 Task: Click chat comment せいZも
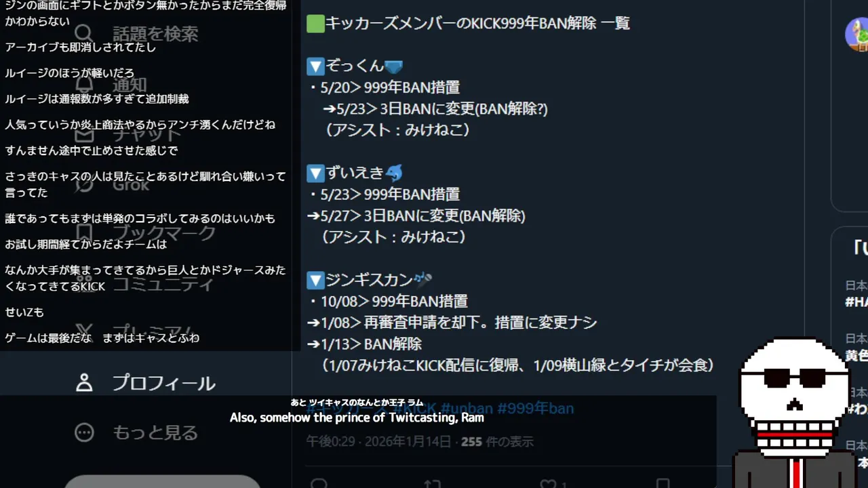point(24,312)
